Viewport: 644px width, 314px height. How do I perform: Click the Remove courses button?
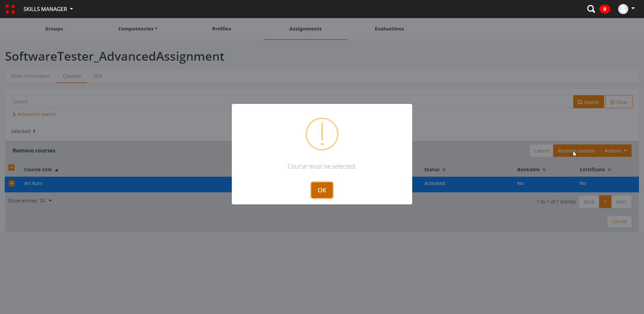click(x=576, y=151)
